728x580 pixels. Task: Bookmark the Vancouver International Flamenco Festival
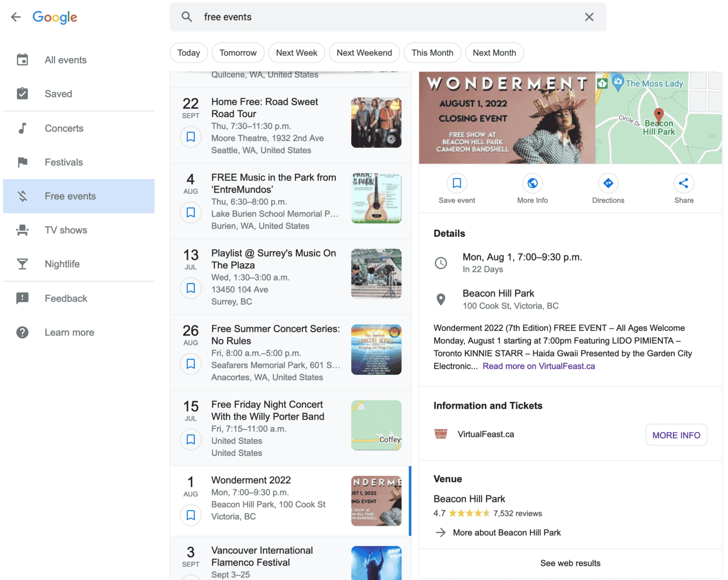coord(191,577)
